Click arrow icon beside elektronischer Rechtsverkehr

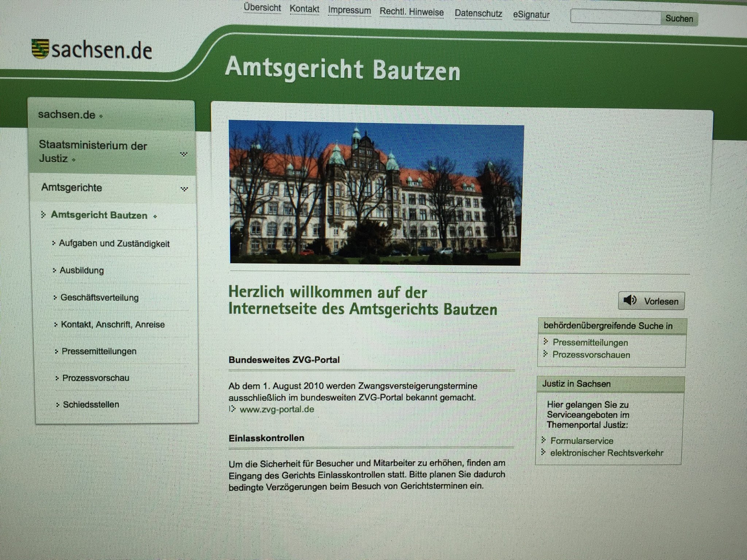click(x=543, y=452)
